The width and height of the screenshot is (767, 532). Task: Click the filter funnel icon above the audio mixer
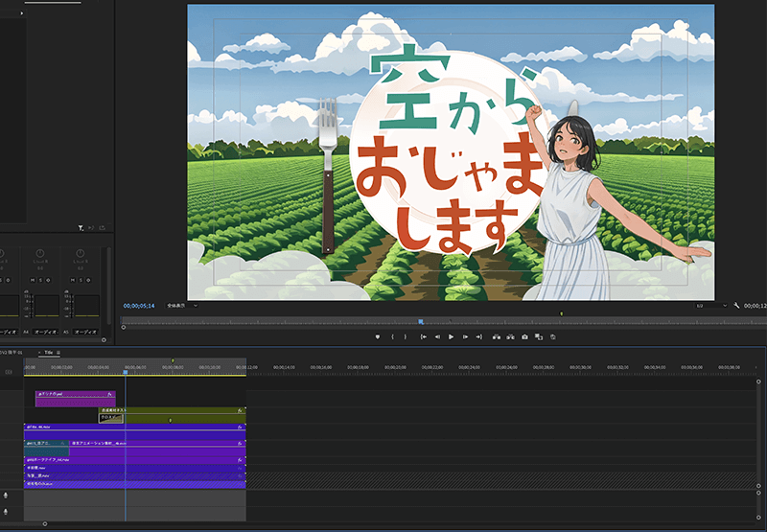[81, 228]
